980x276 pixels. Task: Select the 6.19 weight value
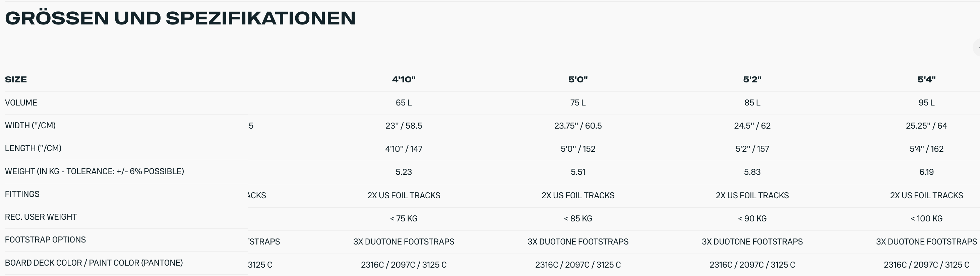[x=926, y=172]
